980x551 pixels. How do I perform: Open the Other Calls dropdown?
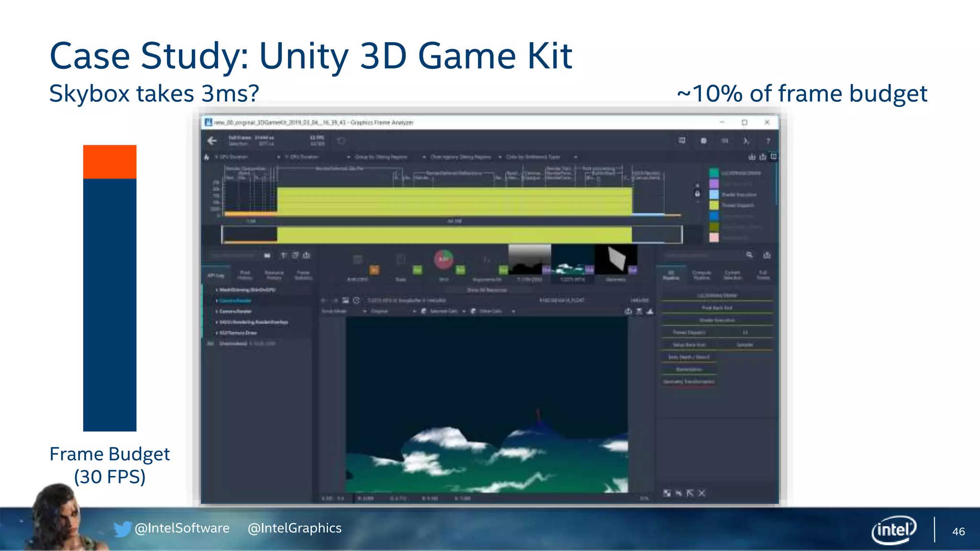click(x=493, y=311)
